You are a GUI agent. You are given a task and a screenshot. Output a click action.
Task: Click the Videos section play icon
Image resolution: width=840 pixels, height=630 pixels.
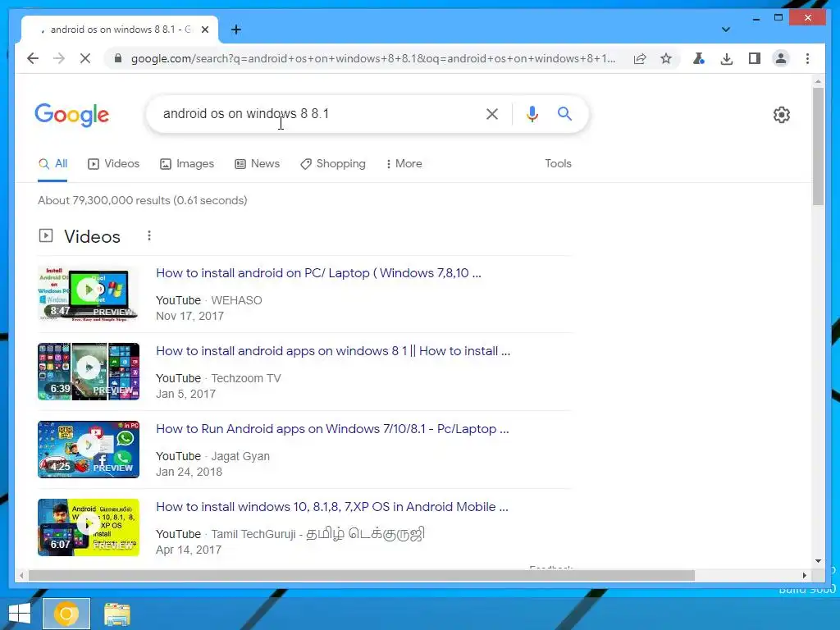click(46, 235)
